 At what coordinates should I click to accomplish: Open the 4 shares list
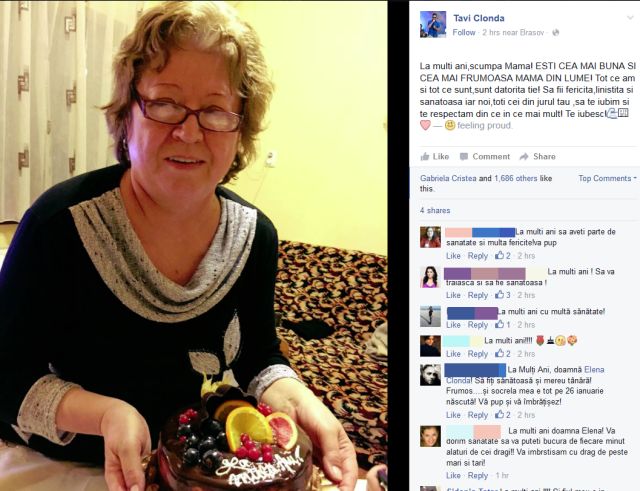[435, 211]
